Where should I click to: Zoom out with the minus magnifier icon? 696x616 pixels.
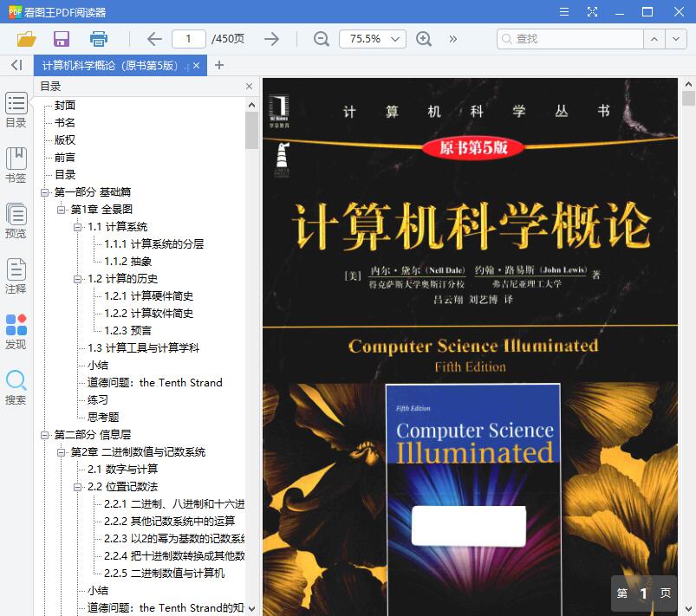click(321, 39)
